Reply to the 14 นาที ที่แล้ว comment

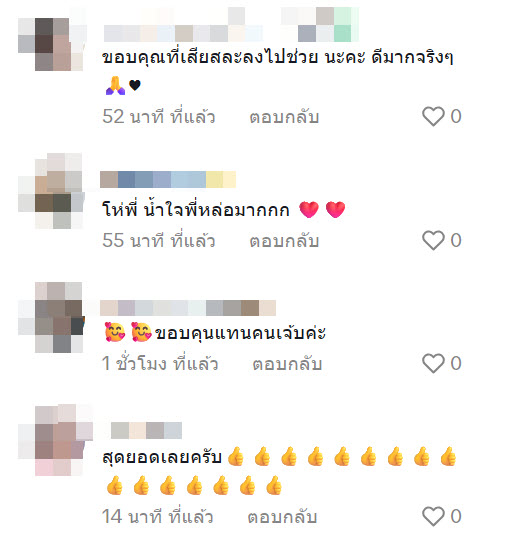(x=282, y=517)
